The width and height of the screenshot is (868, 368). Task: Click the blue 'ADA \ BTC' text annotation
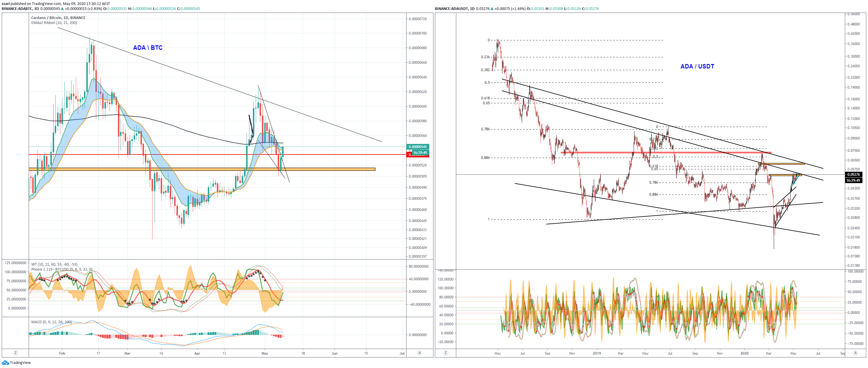147,48
